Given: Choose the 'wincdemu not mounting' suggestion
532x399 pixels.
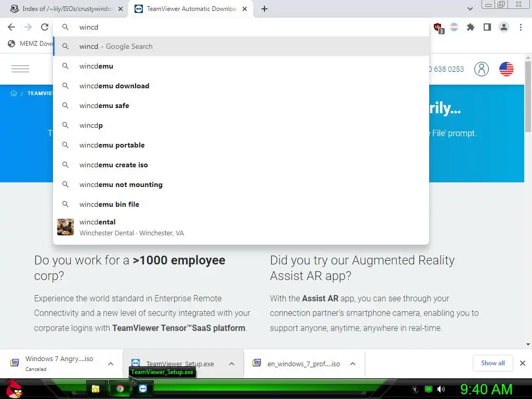Looking at the screenshot, I should [241, 184].
